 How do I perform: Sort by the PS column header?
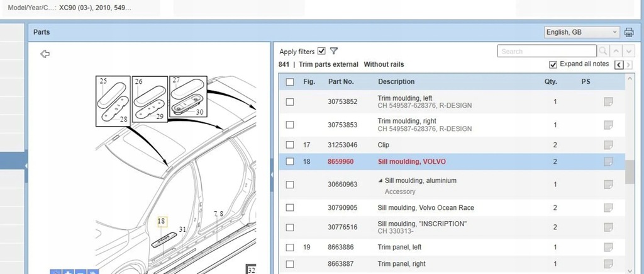pyautogui.click(x=586, y=81)
